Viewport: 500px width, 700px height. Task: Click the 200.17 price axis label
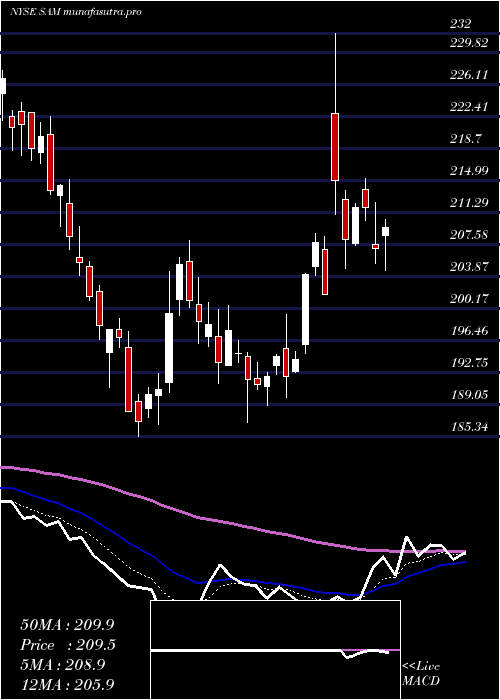[469, 299]
